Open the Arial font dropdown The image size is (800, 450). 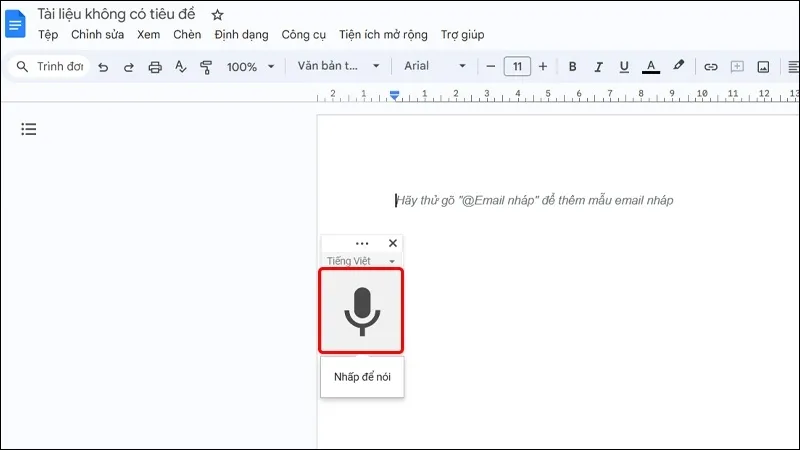tap(435, 67)
